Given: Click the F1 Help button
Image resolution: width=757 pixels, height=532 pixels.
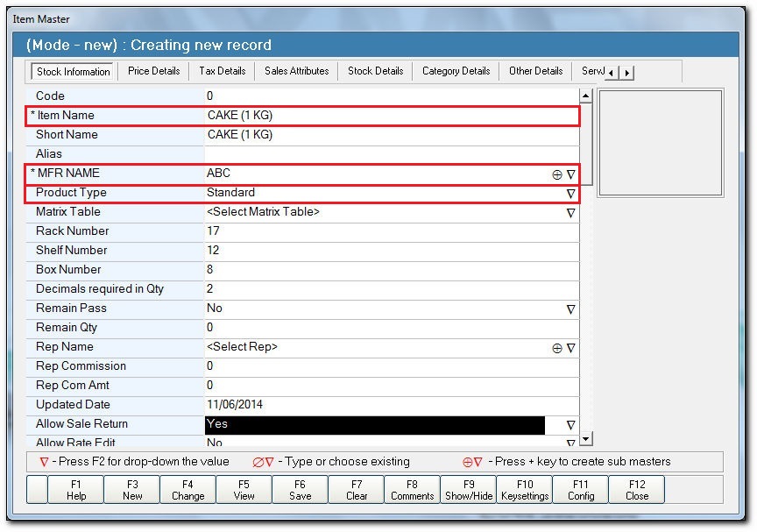Looking at the screenshot, I should [x=76, y=490].
